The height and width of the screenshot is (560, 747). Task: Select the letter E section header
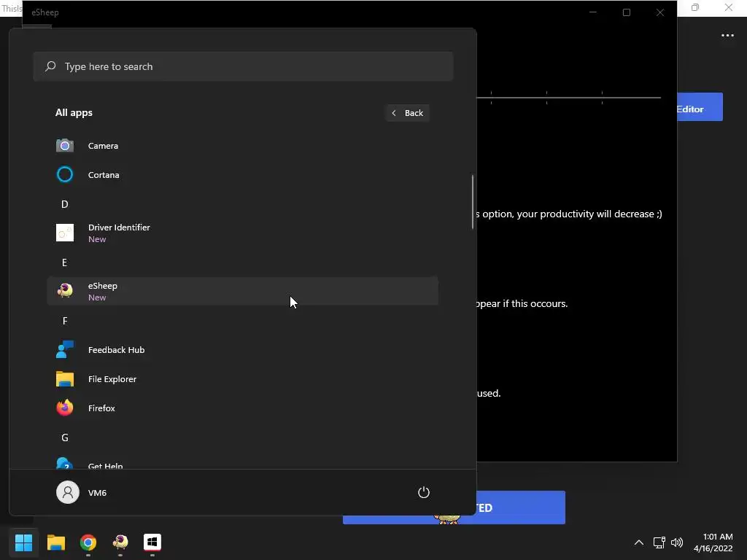pyautogui.click(x=64, y=262)
